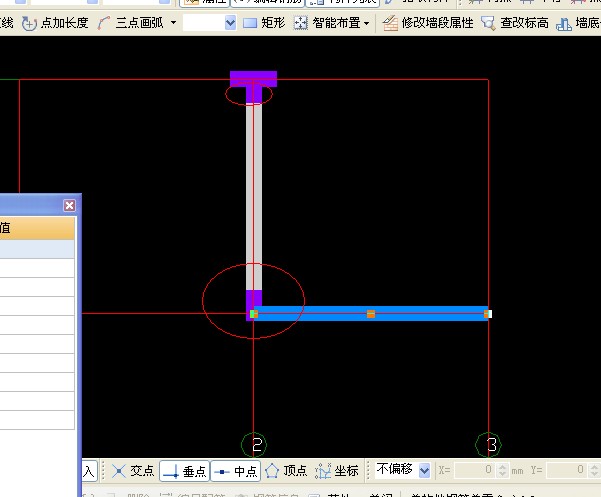
Task: Open 修改墙段属性 wall segment properties
Action: (428, 23)
